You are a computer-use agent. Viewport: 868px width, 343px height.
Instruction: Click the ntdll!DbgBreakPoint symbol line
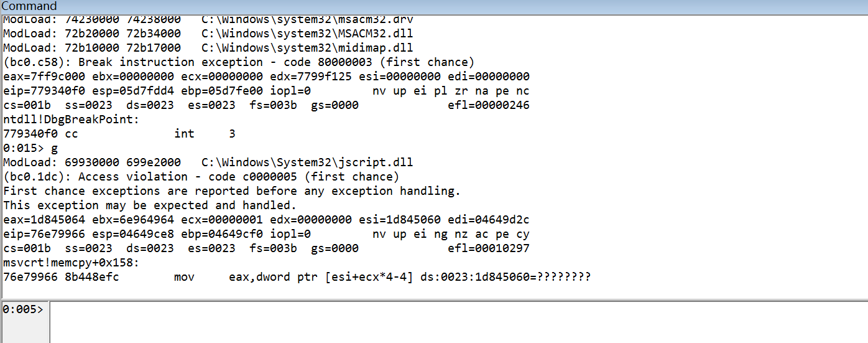(72, 120)
